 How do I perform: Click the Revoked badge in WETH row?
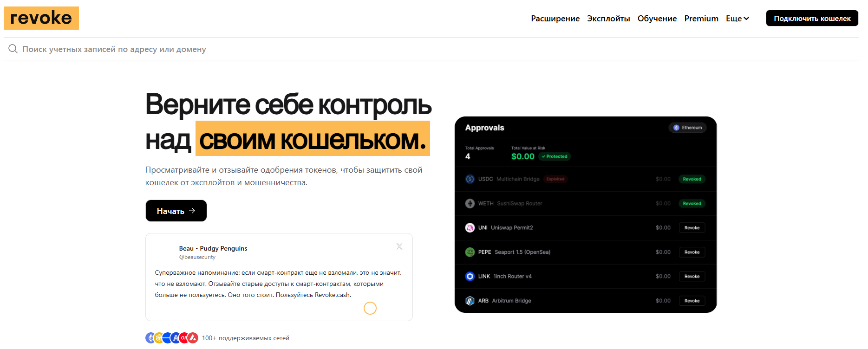(692, 203)
